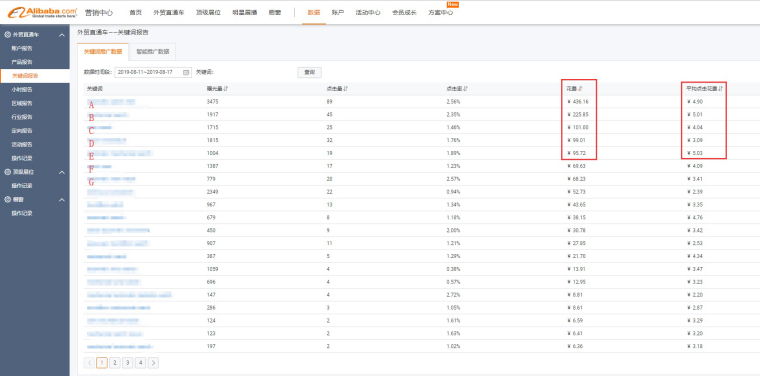This screenshot has height=376, width=760.
Task: Sort table by 点击量 sort icon
Action: pyautogui.click(x=346, y=89)
